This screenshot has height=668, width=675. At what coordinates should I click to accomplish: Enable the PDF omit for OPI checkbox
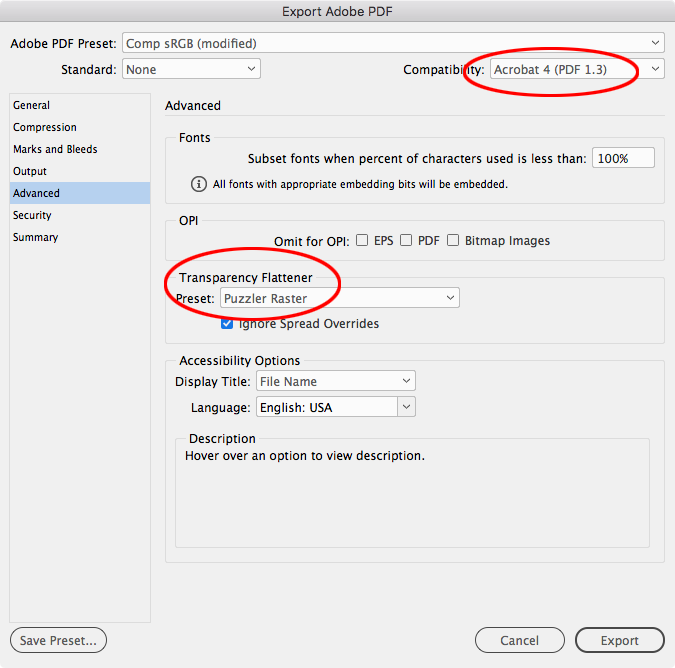coord(406,240)
